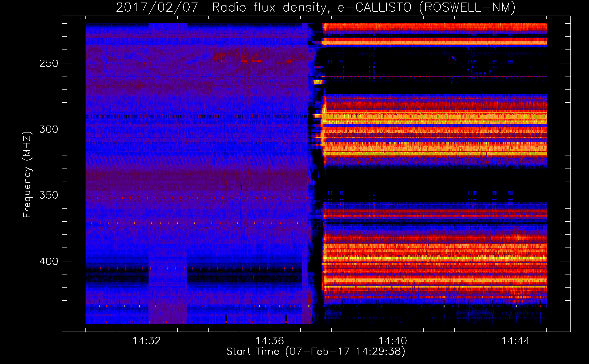Click the 14:44 time tick label
This screenshot has width=589, height=364.
coord(516,341)
